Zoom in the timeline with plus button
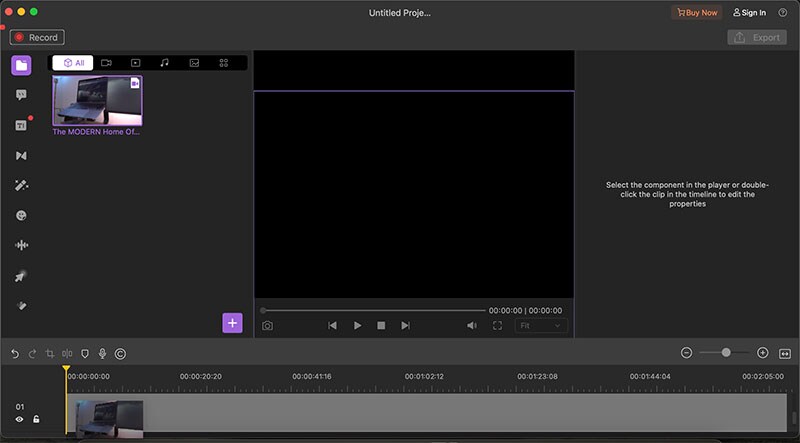The width and height of the screenshot is (800, 443). point(763,353)
